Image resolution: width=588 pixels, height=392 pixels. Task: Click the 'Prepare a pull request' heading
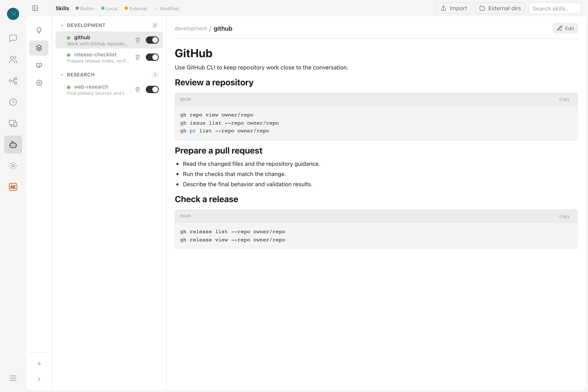pos(218,151)
